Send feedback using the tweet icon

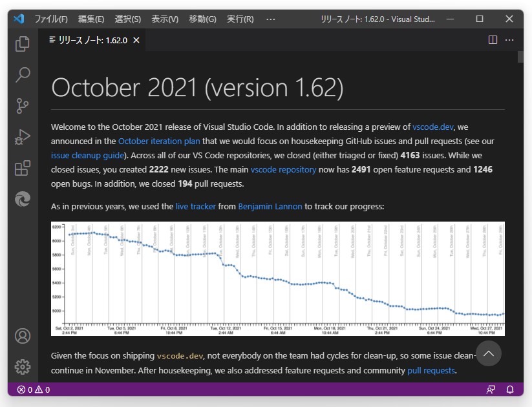pyautogui.click(x=491, y=390)
